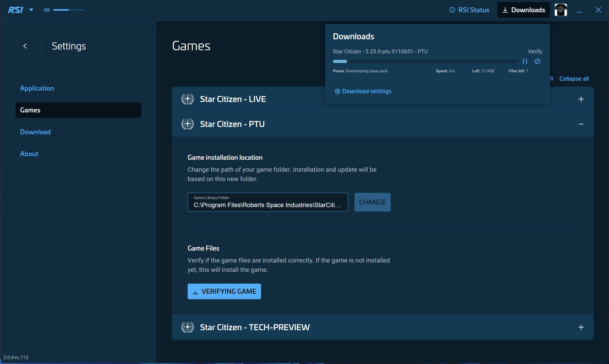Click Collapse all link
Viewport: 609px width, 364px height.
(x=574, y=79)
